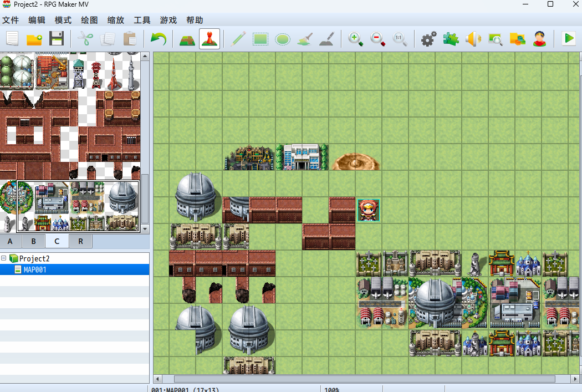Select the player character event on map
The image size is (582, 392).
(369, 210)
